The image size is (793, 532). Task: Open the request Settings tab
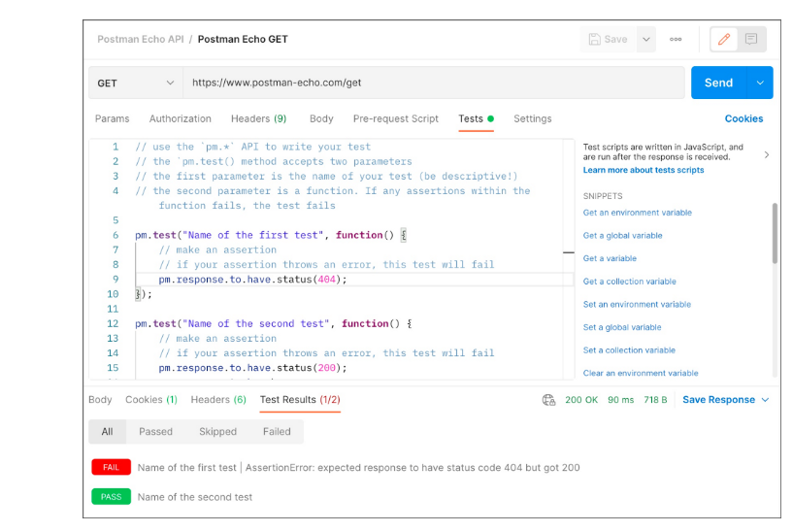pos(533,118)
